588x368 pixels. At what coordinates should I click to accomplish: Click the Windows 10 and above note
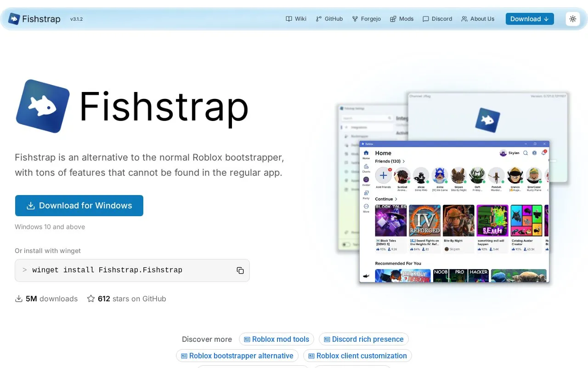[50, 227]
